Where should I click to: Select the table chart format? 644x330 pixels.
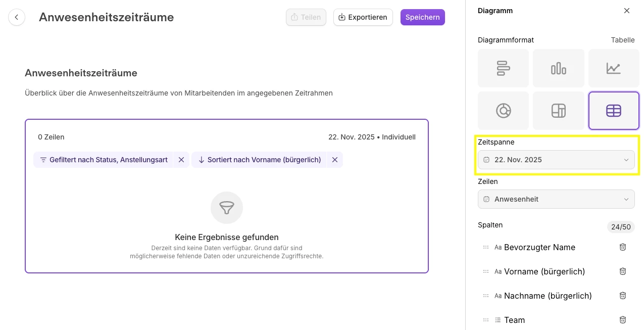pos(613,110)
